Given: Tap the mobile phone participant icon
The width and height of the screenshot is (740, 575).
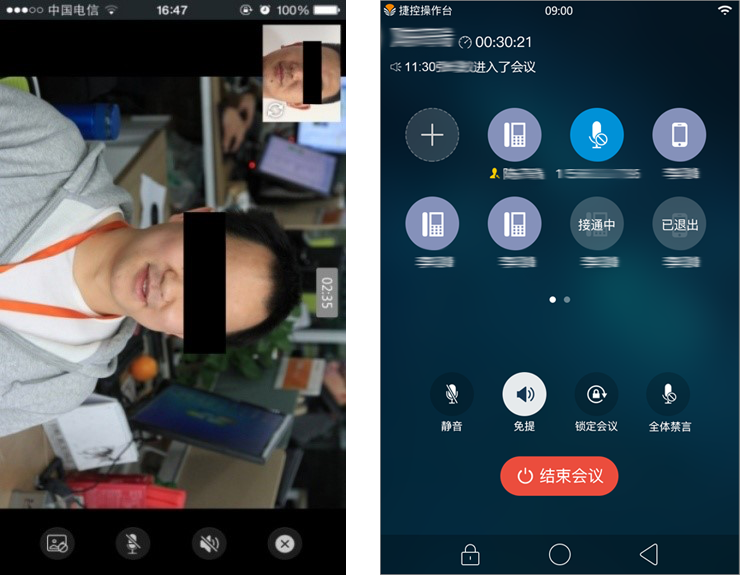Looking at the screenshot, I should tap(678, 135).
